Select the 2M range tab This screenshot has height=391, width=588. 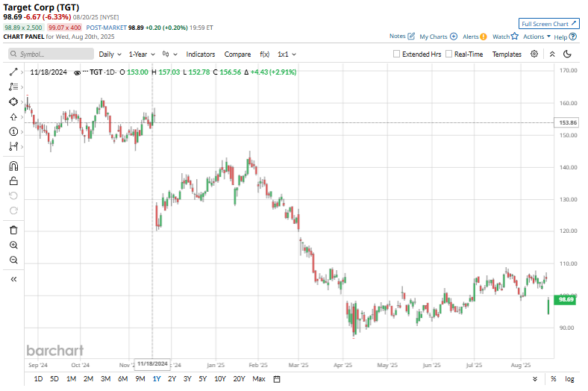[89, 379]
